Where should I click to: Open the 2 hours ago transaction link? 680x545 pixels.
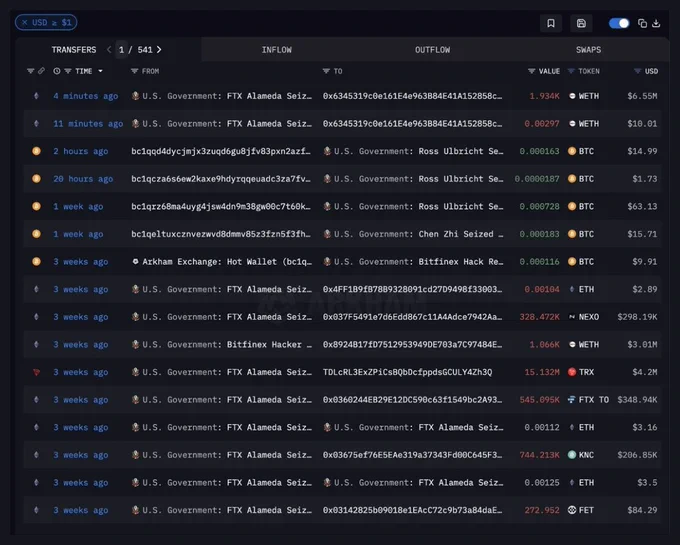pos(81,151)
